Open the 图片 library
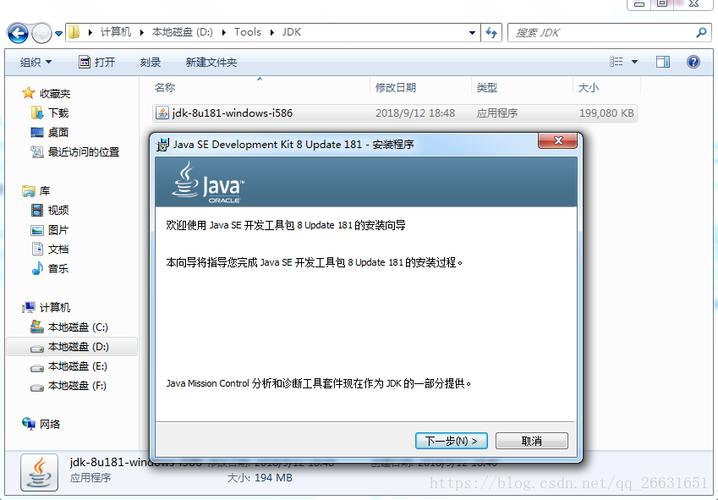 (49, 230)
